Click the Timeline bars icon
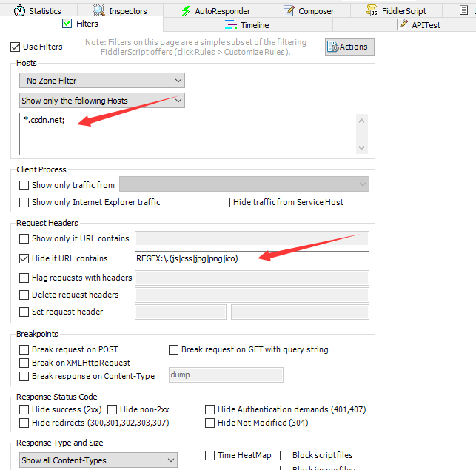This screenshot has height=470, width=476. [231, 24]
